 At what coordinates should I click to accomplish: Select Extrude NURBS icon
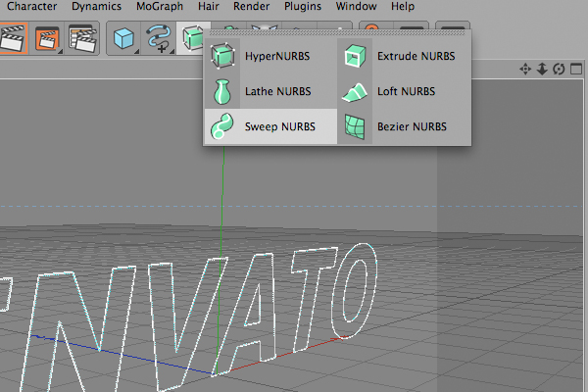(355, 56)
